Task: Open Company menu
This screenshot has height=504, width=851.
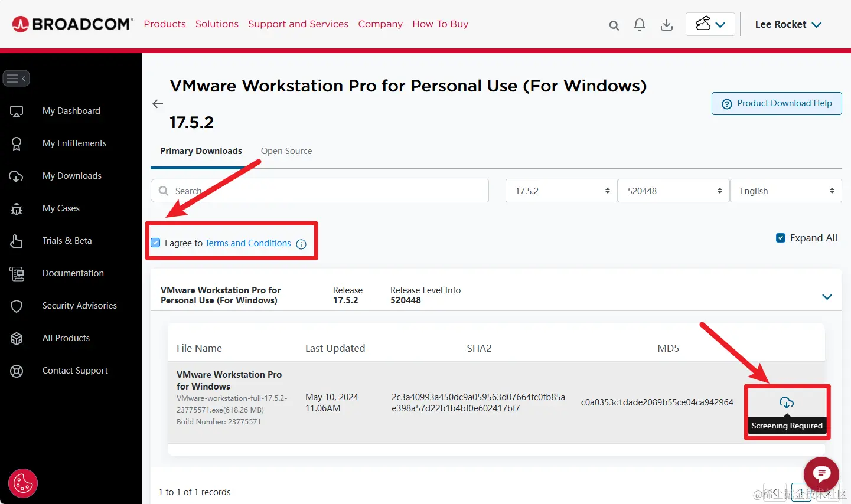Action: 380,24
